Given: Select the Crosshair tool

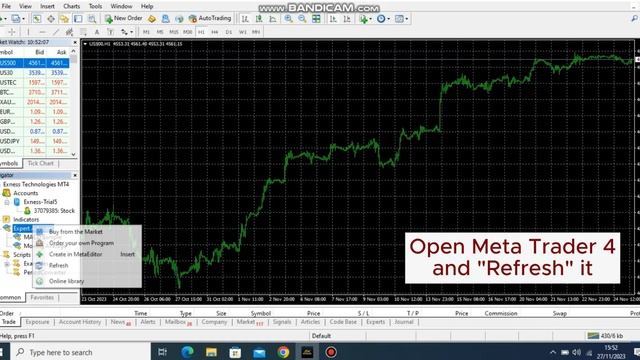Looking at the screenshot, I should click(11, 32).
